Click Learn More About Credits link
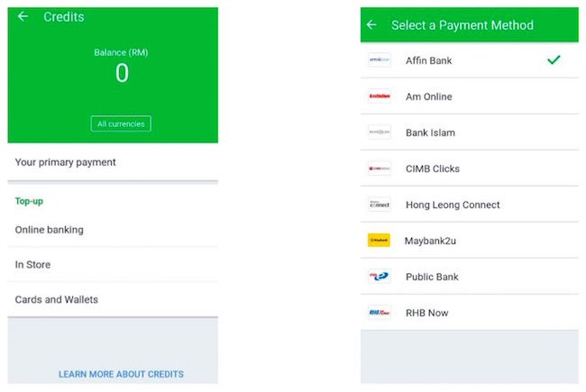The height and width of the screenshot is (392, 586). coord(121,374)
